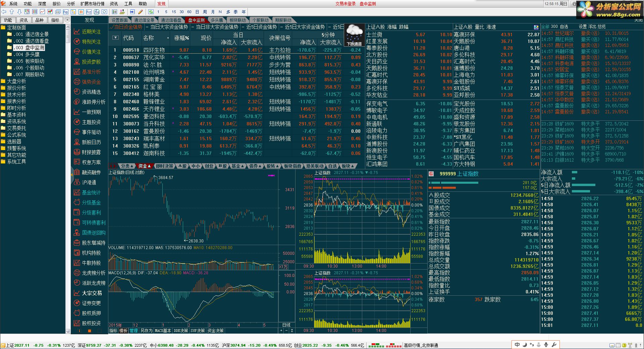Open the 国债逆回购 sidebar item
Image resolution: width=644 pixels, height=349 pixels.
pos(90,233)
